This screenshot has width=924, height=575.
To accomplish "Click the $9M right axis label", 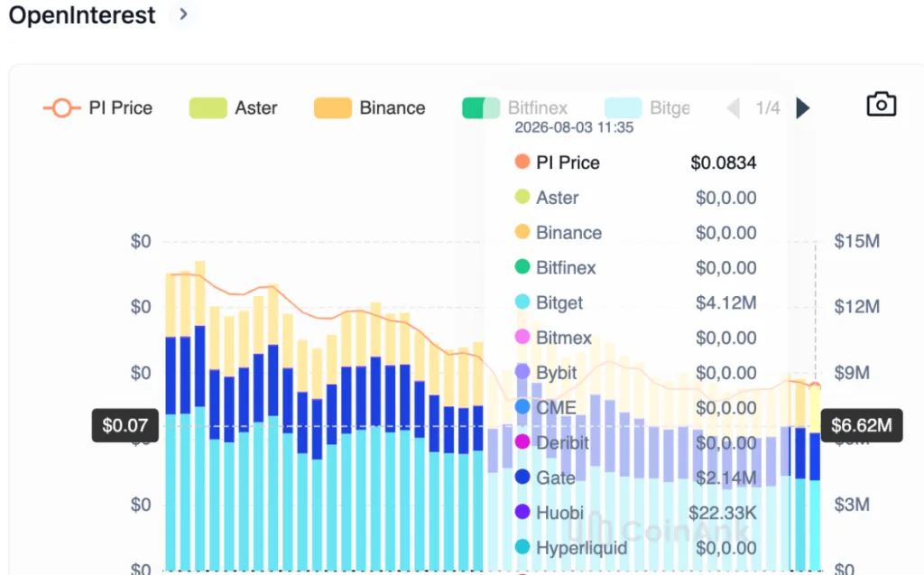I will (x=852, y=373).
